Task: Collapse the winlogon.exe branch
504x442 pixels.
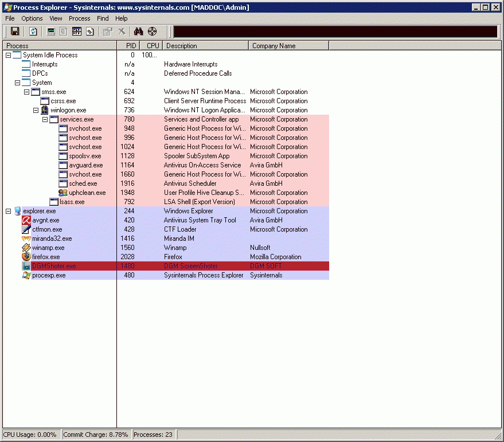Action: [x=36, y=110]
